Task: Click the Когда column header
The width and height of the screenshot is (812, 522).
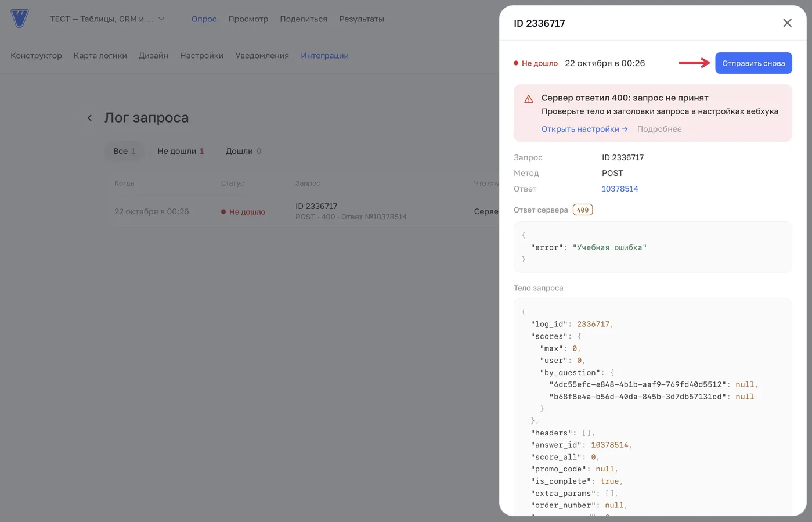Action: point(124,183)
